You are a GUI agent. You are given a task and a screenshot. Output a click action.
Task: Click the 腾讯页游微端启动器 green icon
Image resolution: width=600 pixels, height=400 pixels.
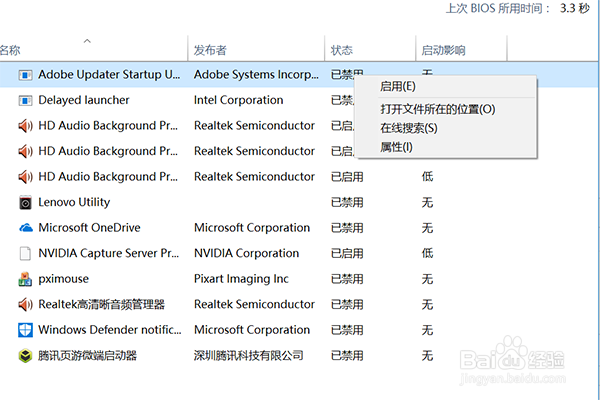pos(25,356)
